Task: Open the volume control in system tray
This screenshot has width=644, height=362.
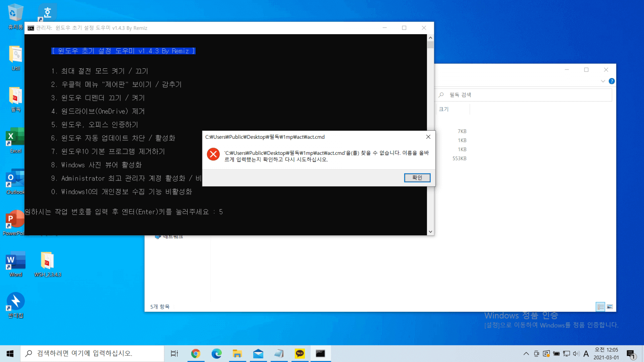Action: [576, 354]
